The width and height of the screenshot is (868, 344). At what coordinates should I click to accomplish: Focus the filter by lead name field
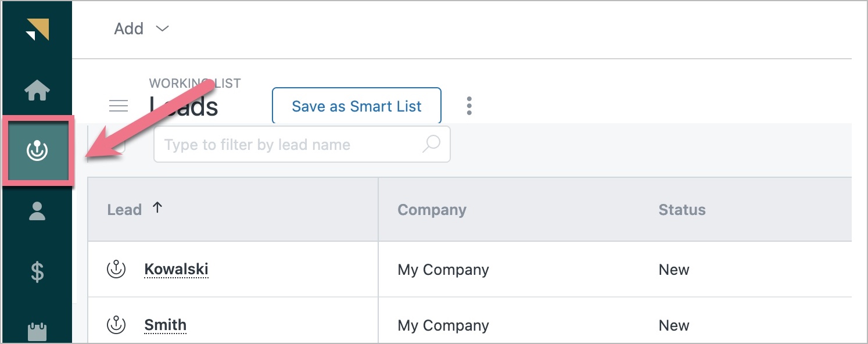pyautogui.click(x=290, y=145)
